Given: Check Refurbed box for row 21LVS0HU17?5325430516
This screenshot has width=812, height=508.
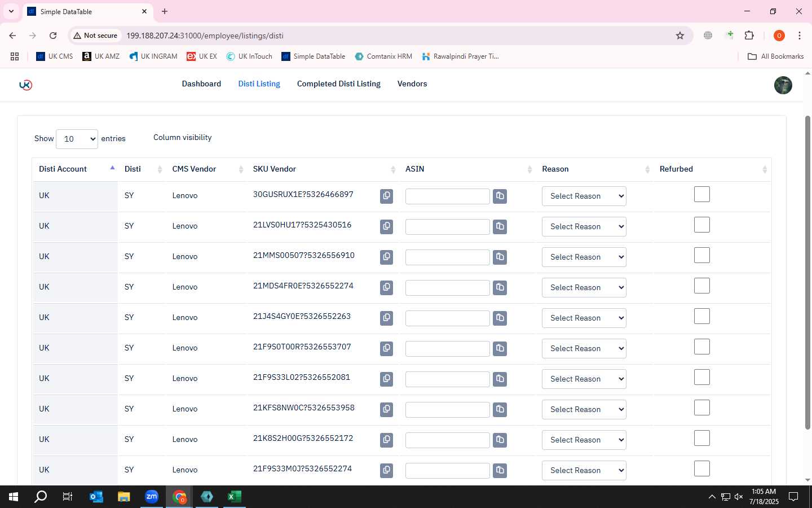Looking at the screenshot, I should [701, 225].
